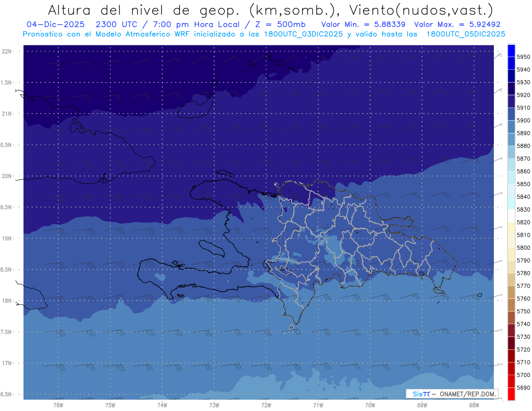The width and height of the screenshot is (532, 411).
Task: Click 'Valor Max. = 5.92492' text
Action: [457, 24]
